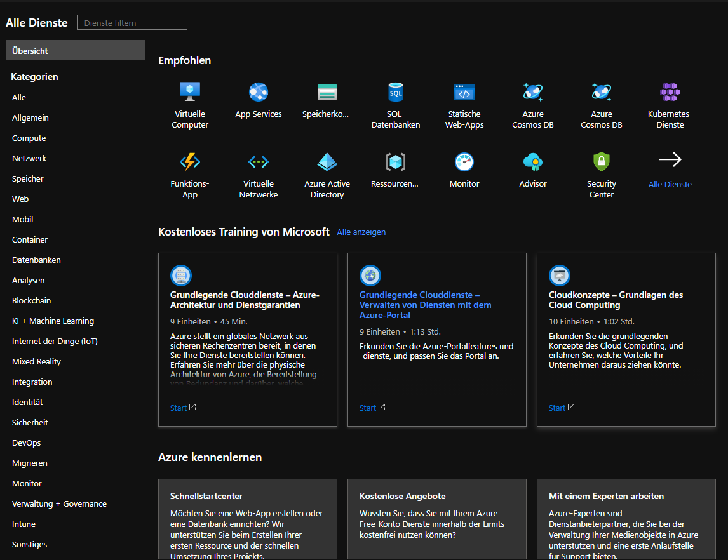Click the Advisor cloud icon
The width and height of the screenshot is (728, 560).
click(533, 162)
